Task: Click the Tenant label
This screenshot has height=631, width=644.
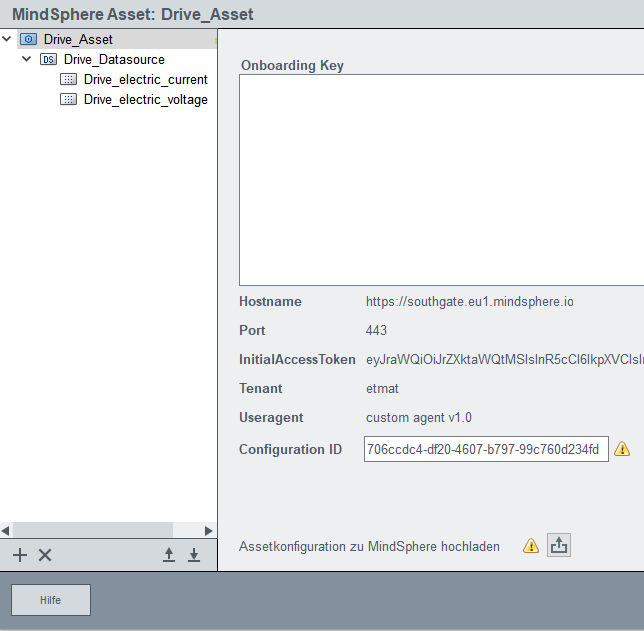Action: coord(260,389)
